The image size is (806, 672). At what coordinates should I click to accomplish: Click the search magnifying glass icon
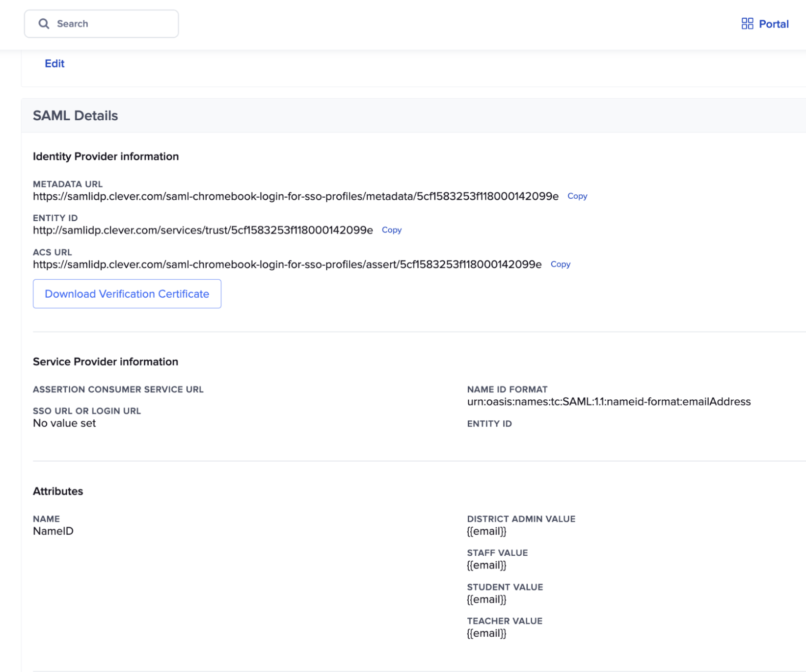[44, 23]
